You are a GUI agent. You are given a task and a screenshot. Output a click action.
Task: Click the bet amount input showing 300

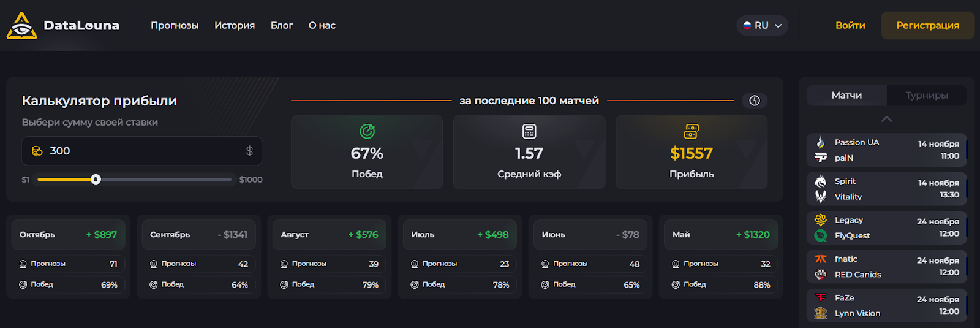(x=142, y=151)
